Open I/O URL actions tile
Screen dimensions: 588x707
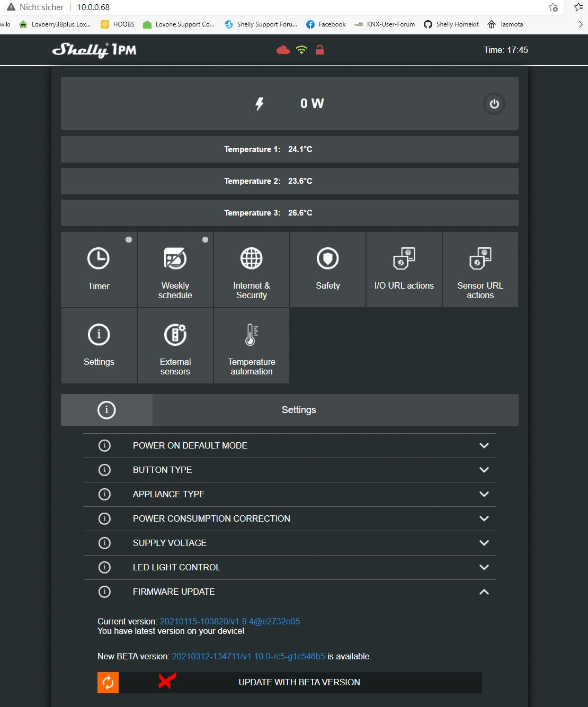[404, 270]
